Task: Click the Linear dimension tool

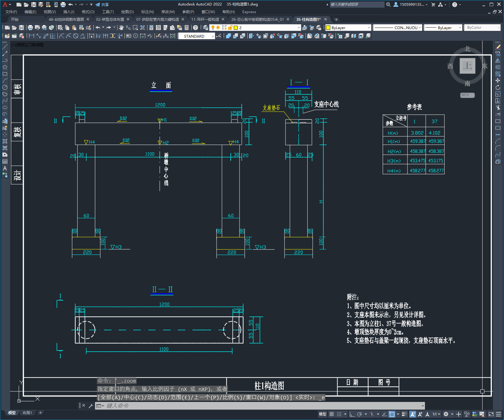Action: (x=32, y=36)
